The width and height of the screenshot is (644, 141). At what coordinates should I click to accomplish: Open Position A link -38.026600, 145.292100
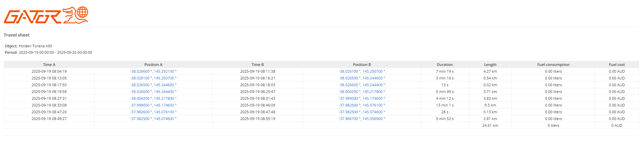(x=153, y=71)
